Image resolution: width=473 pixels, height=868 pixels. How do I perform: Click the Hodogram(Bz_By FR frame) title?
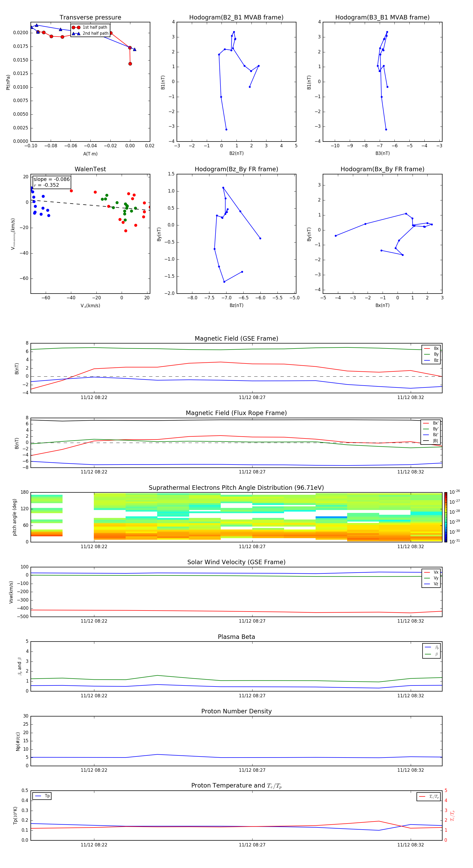(x=236, y=169)
